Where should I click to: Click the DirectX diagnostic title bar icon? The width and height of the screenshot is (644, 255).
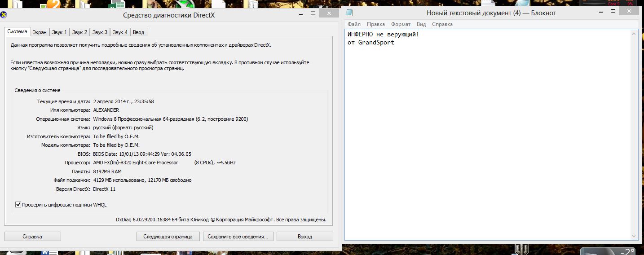point(4,15)
